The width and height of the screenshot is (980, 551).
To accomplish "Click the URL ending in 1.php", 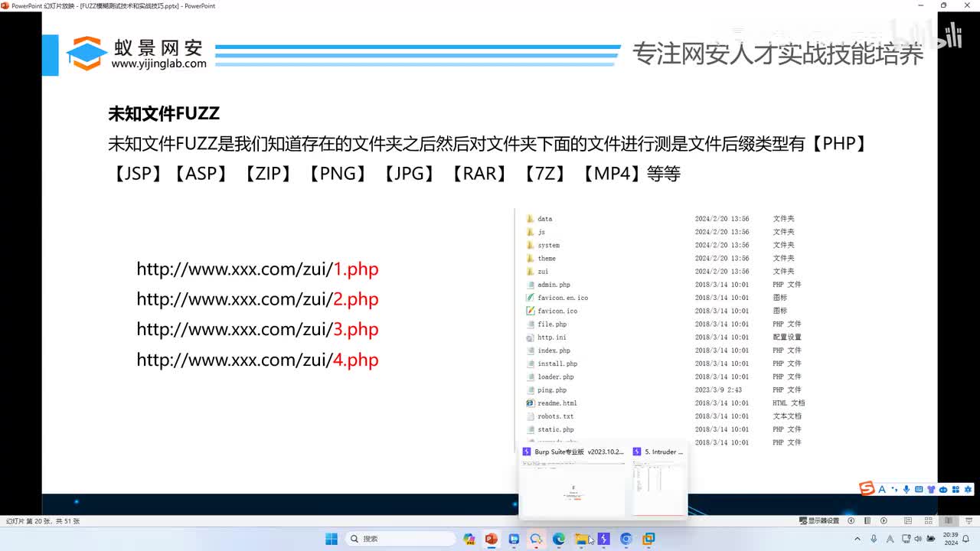I will coord(257,269).
